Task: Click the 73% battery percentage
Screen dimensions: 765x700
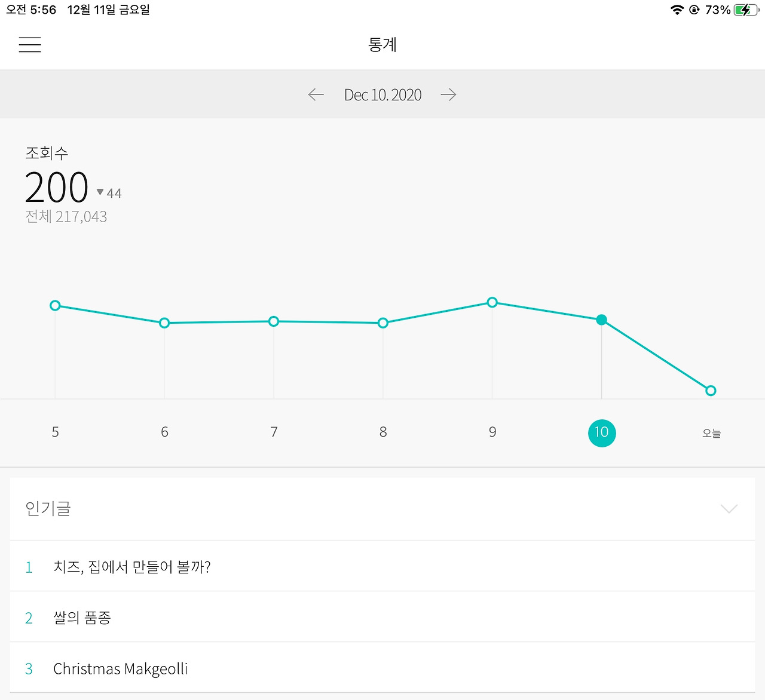Action: (718, 10)
